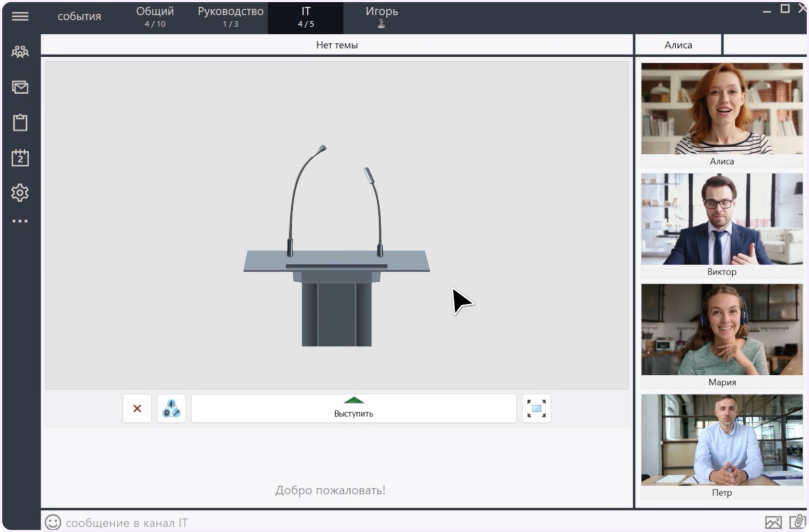809x532 pixels.
Task: Click the insert image icon
Action: [773, 522]
